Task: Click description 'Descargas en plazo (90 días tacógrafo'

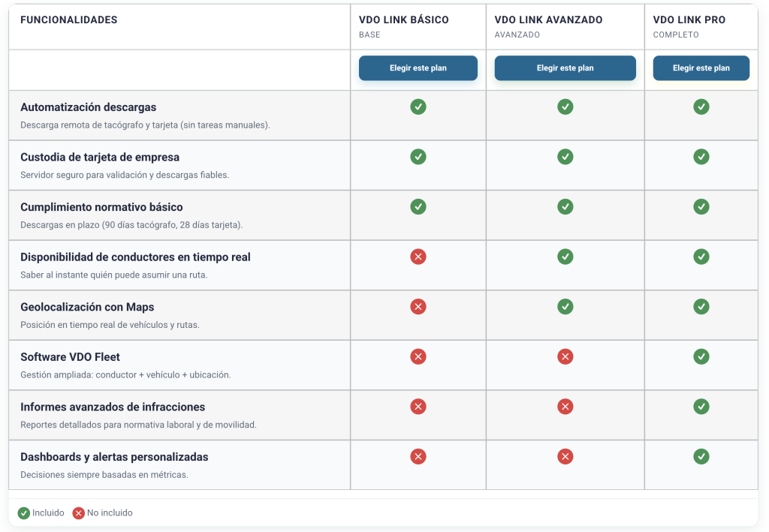Action: click(x=131, y=225)
